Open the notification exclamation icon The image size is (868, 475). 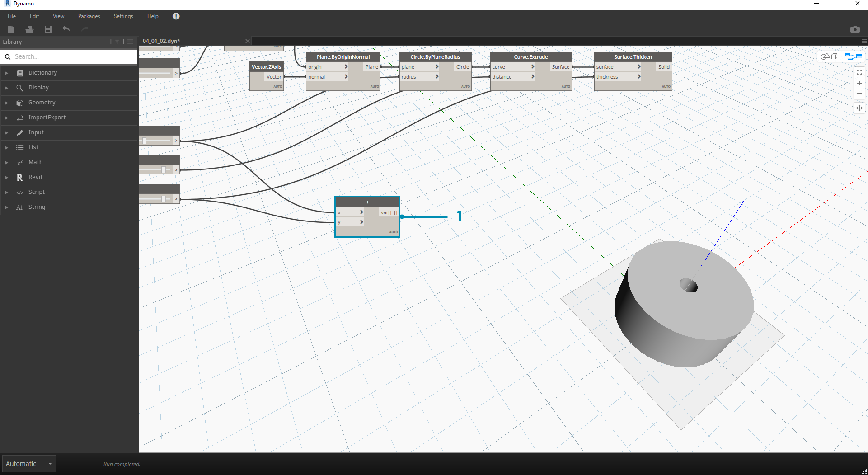[x=176, y=16]
